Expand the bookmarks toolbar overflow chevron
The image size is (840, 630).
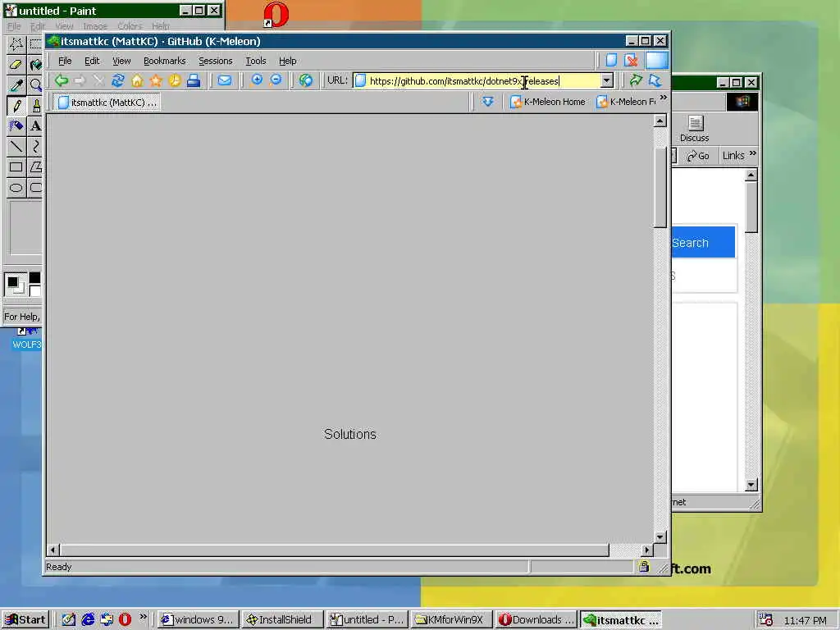[663, 98]
